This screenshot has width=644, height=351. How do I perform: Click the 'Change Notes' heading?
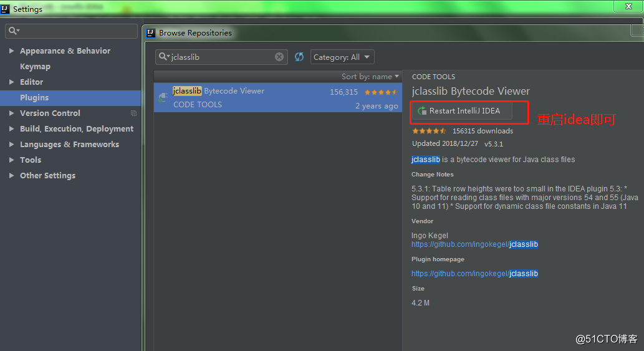click(433, 175)
